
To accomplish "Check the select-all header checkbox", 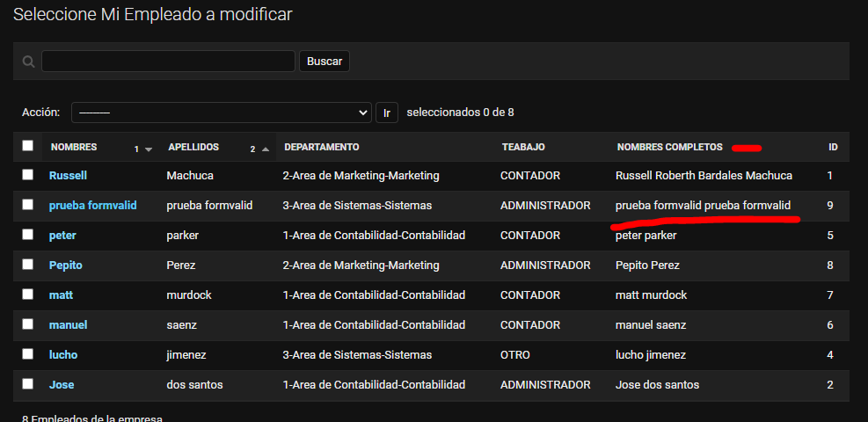I will coord(28,146).
